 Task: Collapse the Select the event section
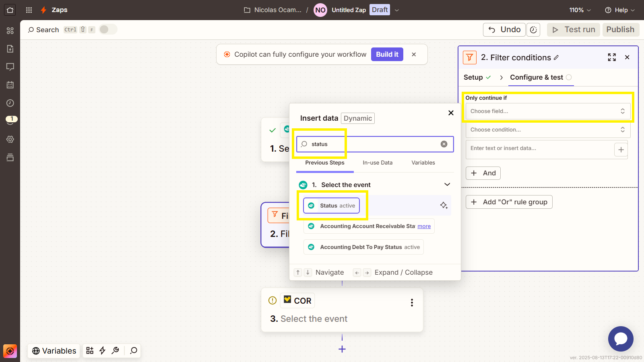(x=447, y=185)
